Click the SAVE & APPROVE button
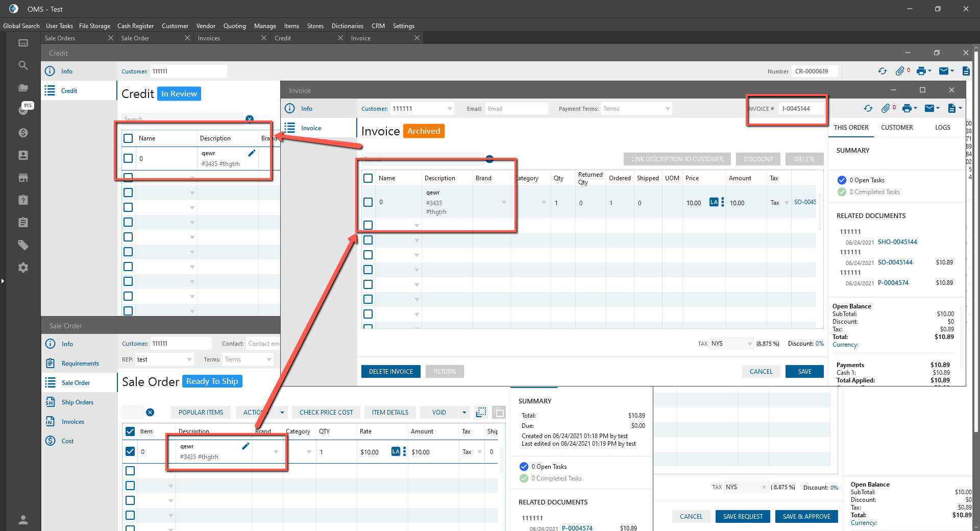 pyautogui.click(x=806, y=517)
